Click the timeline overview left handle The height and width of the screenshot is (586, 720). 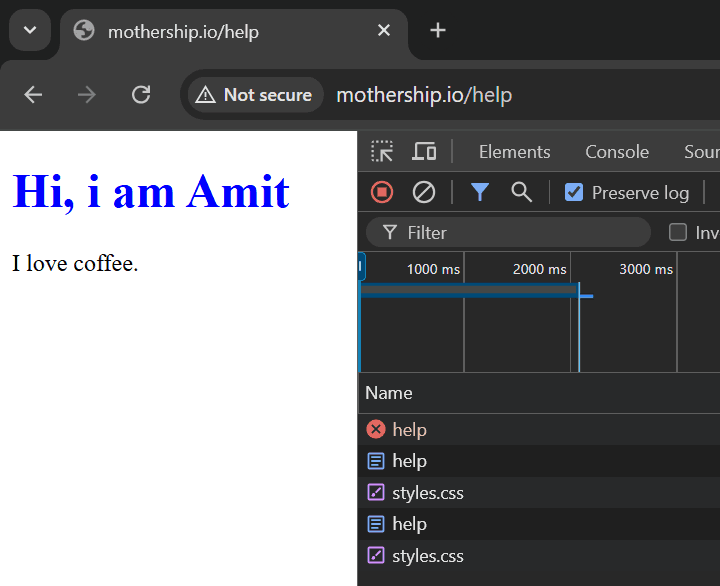click(361, 266)
